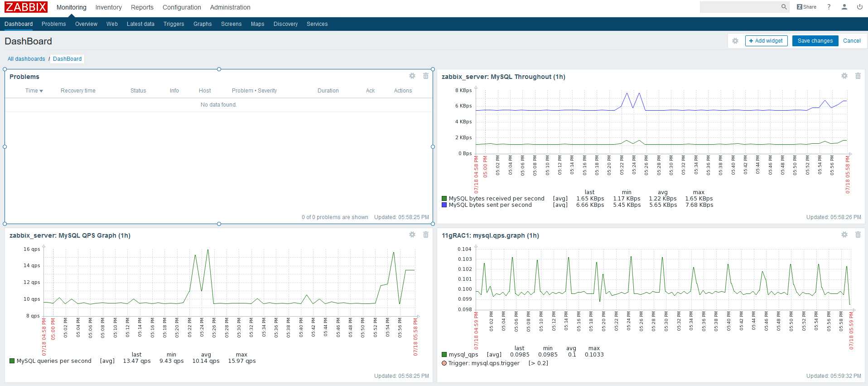Viewport: 868px width, 386px height.
Task: Go to the Maps submenu tab
Action: (x=257, y=24)
